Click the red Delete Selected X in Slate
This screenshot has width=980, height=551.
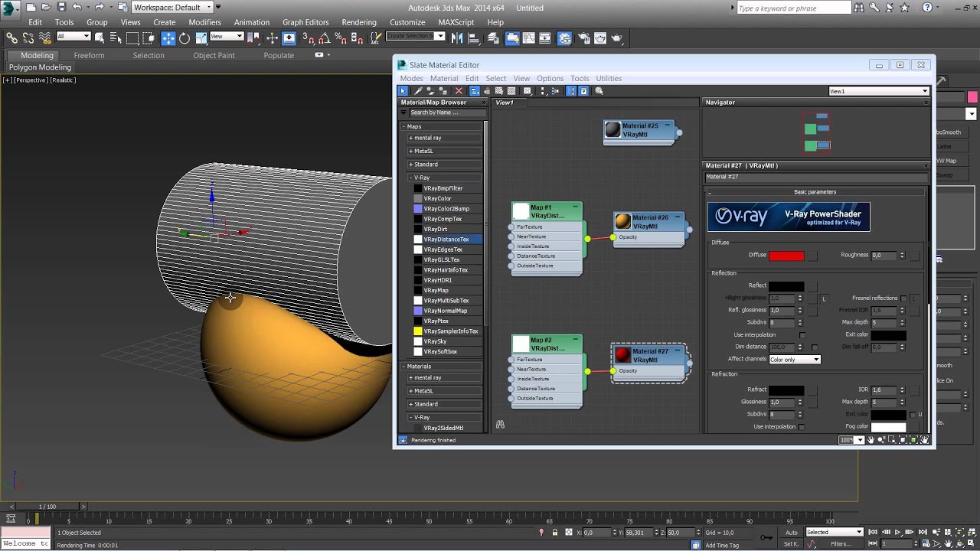[x=459, y=91]
